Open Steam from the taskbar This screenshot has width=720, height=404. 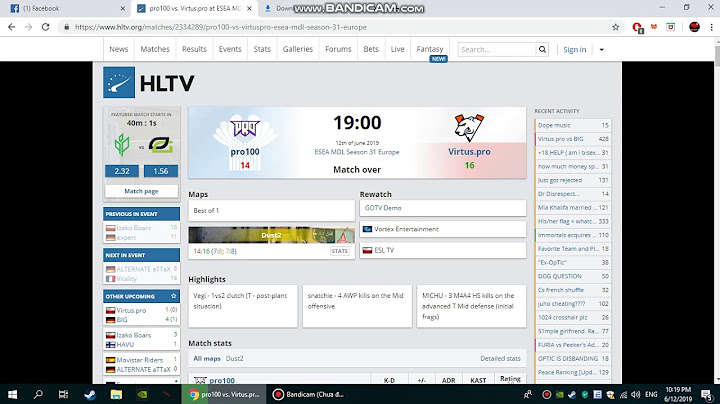90,394
